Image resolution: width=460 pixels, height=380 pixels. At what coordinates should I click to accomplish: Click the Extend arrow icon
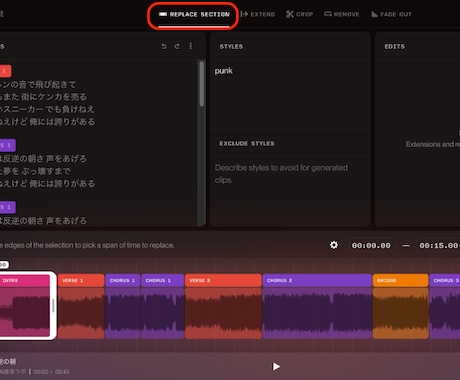pos(244,14)
